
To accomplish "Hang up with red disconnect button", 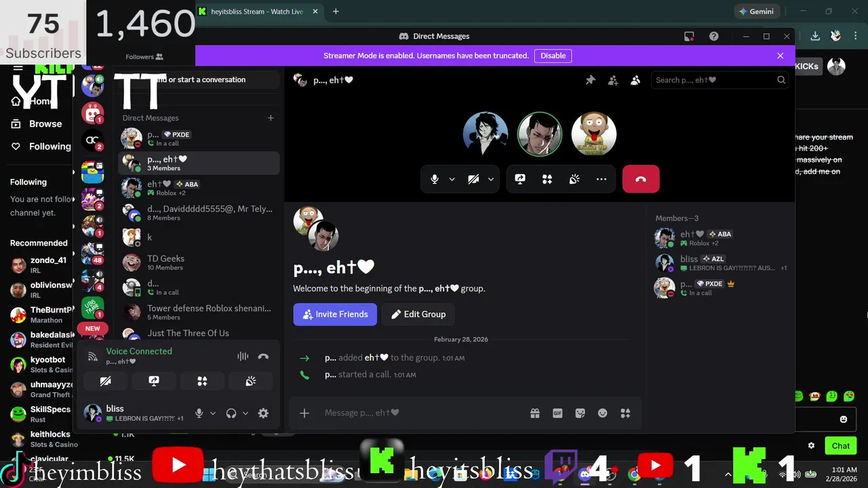I will point(641,179).
